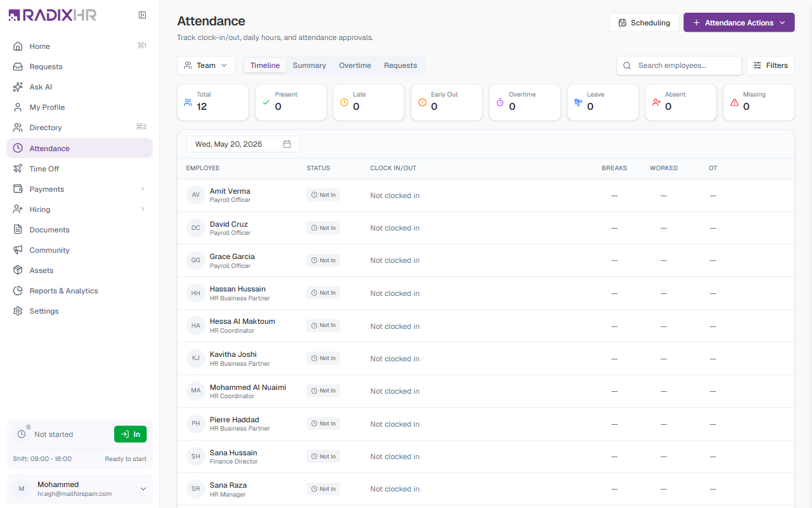Open Time Off from the sidebar
Screen dimensions: 812x508
click(x=79, y=169)
